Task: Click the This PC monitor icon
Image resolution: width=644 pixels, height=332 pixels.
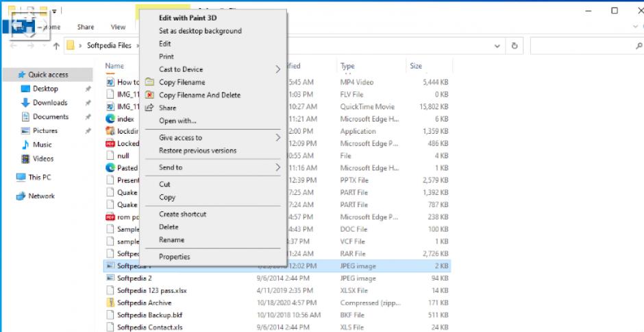Action: 21,177
